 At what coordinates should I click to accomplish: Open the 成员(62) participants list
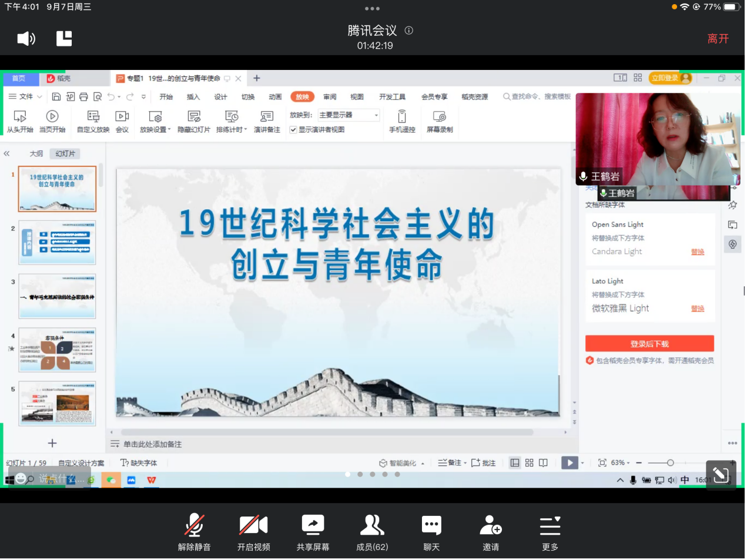pyautogui.click(x=372, y=533)
